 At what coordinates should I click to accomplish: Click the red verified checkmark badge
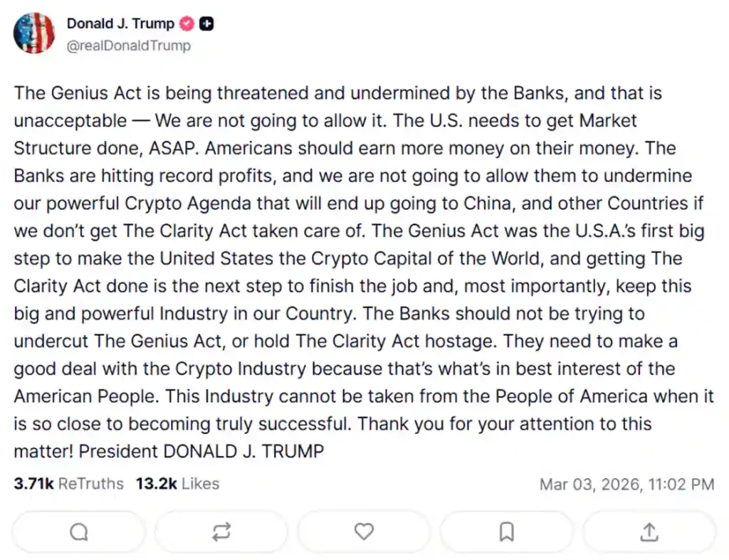coord(185,23)
